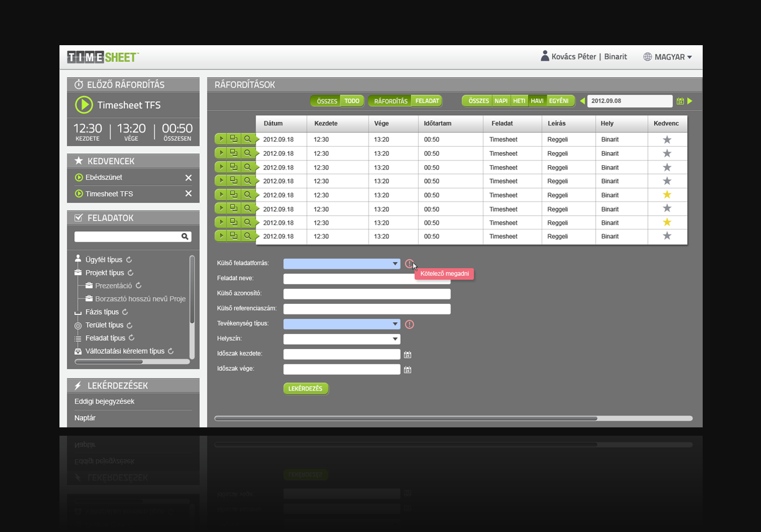Refresh the Terület típus node
The height and width of the screenshot is (532, 761).
pyautogui.click(x=130, y=325)
